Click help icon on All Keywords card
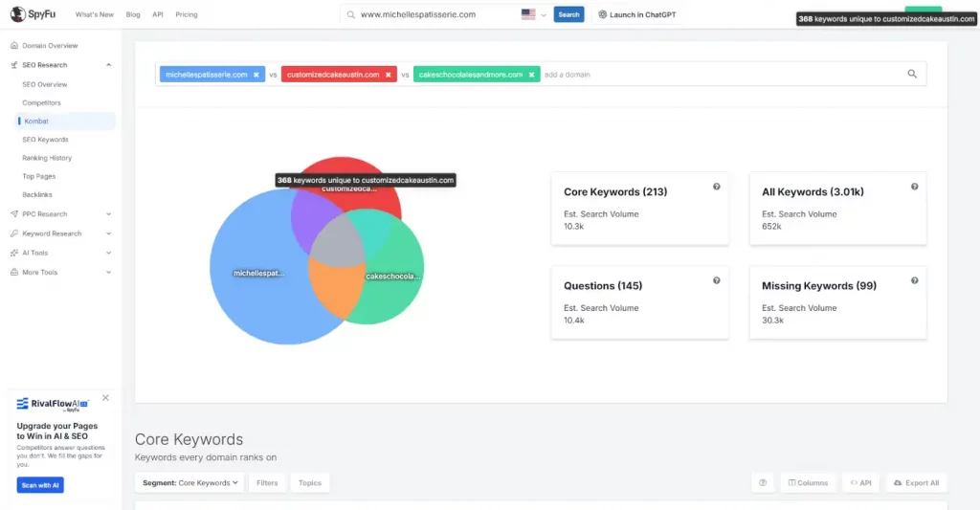This screenshot has width=980, height=510. 914,187
